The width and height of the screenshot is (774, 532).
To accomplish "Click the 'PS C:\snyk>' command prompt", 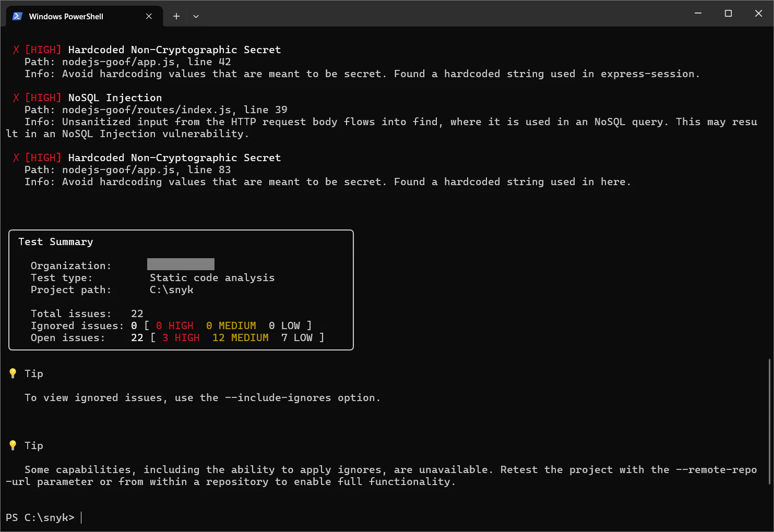I will (x=40, y=517).
